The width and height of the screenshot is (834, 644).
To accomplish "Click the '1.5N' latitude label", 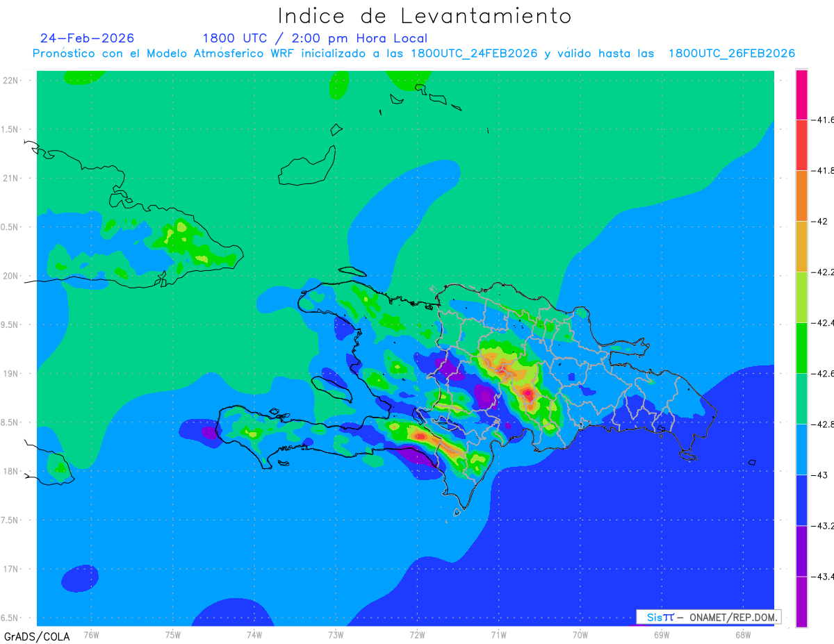I will (10, 129).
